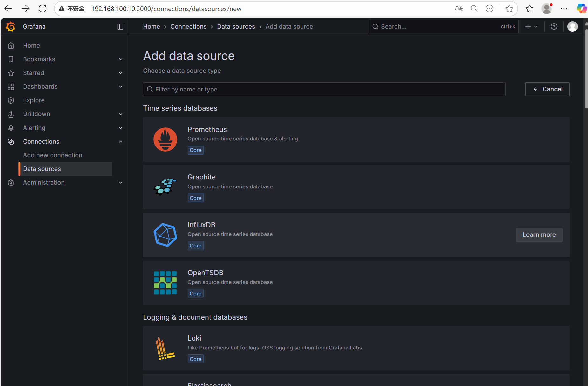The image size is (588, 386).
Task: Click the Home house icon in sidebar
Action: click(x=11, y=45)
